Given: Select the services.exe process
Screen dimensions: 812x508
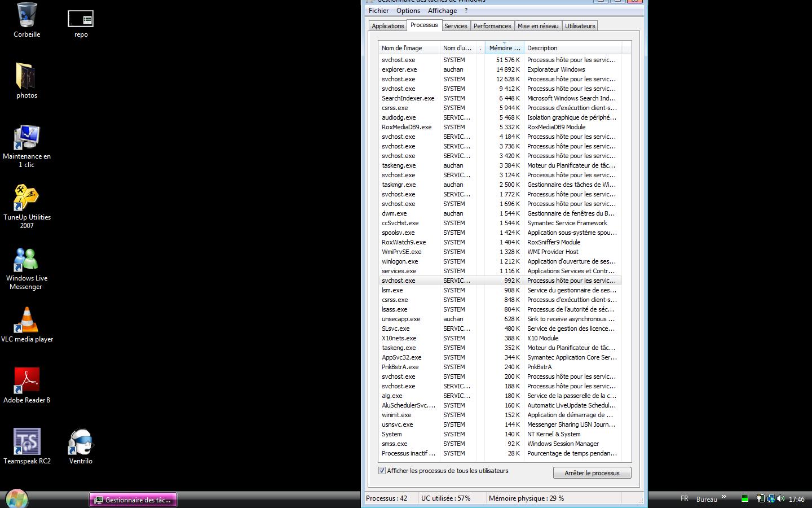Looking at the screenshot, I should (500, 271).
